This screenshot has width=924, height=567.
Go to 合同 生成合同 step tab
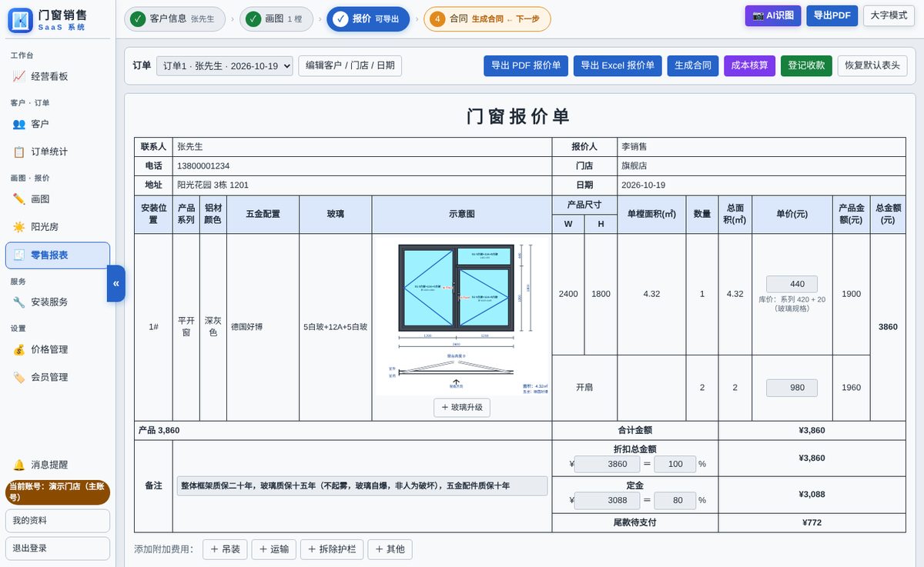point(487,18)
